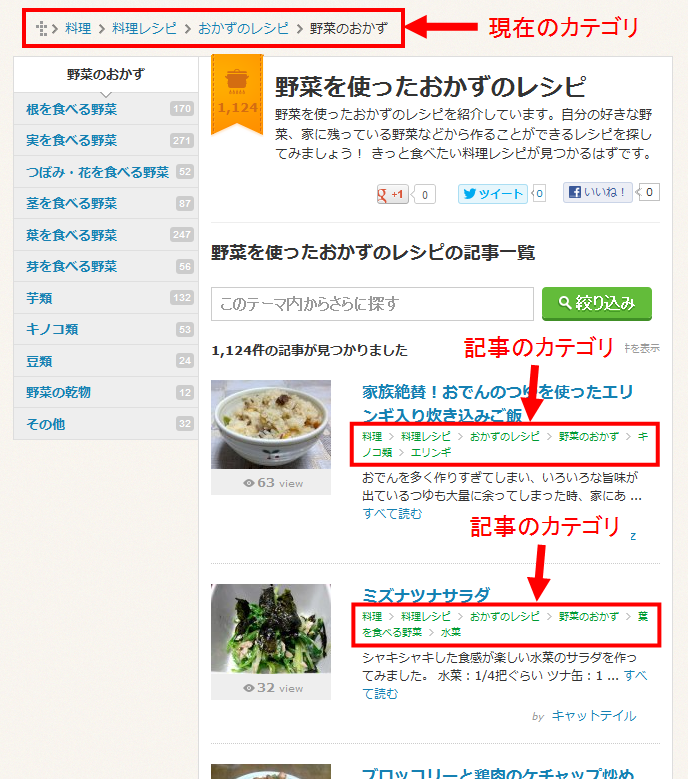Open the おかずのレシピ breadcrumb link

pos(243,29)
